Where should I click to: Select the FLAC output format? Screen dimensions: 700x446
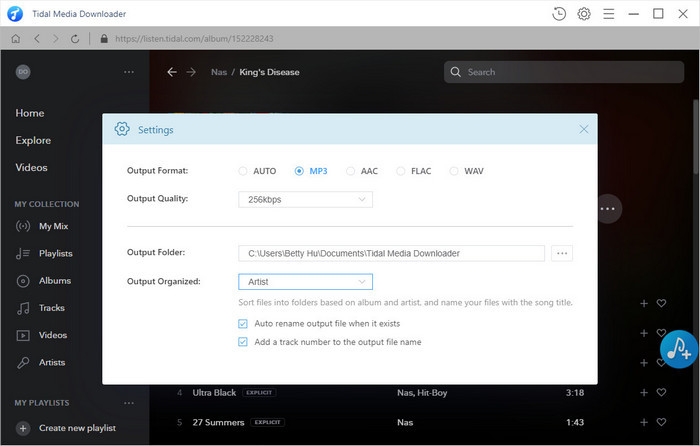click(402, 171)
